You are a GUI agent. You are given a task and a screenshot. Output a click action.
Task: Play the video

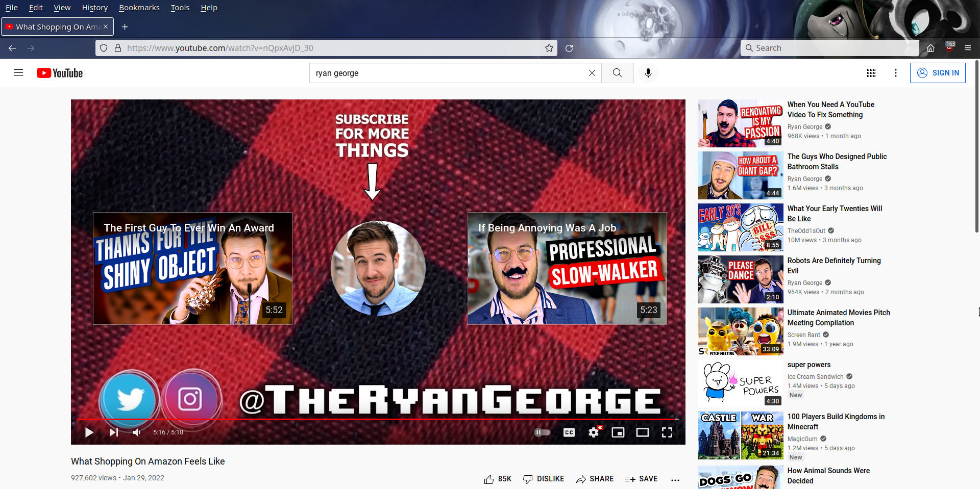(89, 432)
